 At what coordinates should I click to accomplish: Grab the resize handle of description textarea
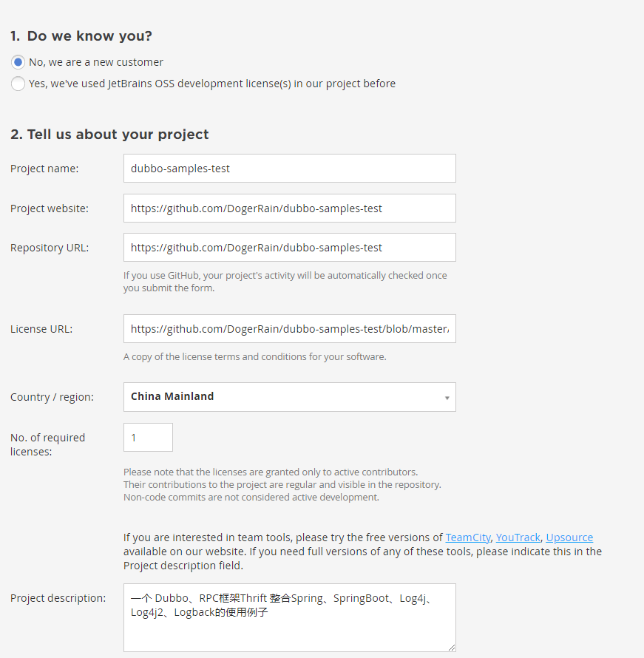coord(451,647)
